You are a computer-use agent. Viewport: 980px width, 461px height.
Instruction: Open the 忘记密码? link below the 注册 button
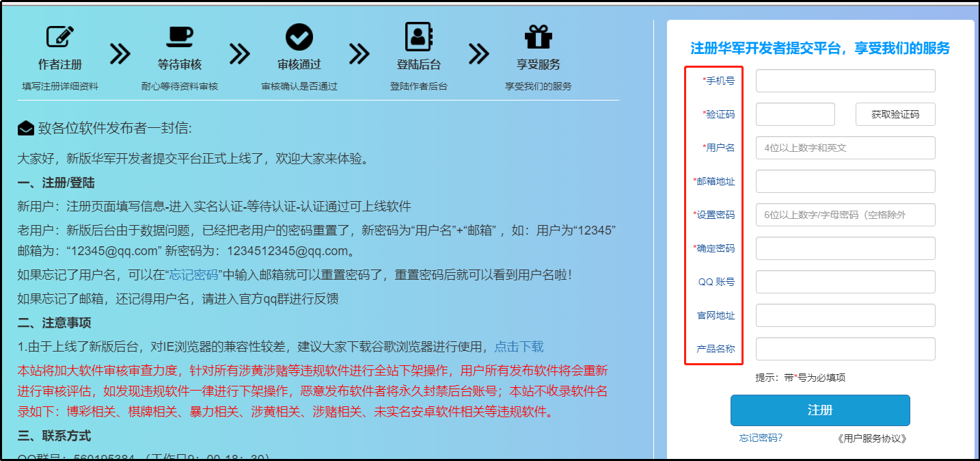(x=761, y=438)
